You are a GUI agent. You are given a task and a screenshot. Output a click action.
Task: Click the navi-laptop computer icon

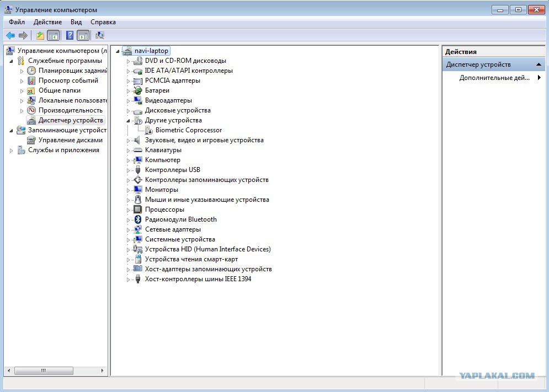[x=127, y=51]
